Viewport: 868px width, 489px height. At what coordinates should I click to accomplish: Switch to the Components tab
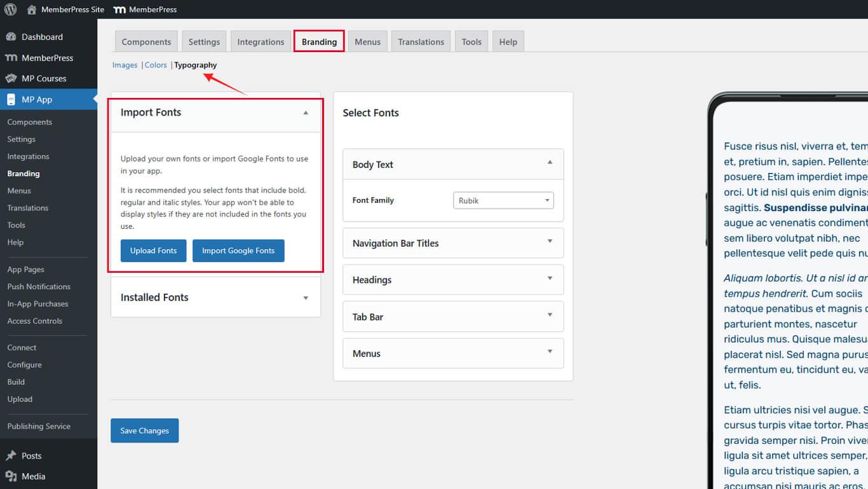coord(146,42)
